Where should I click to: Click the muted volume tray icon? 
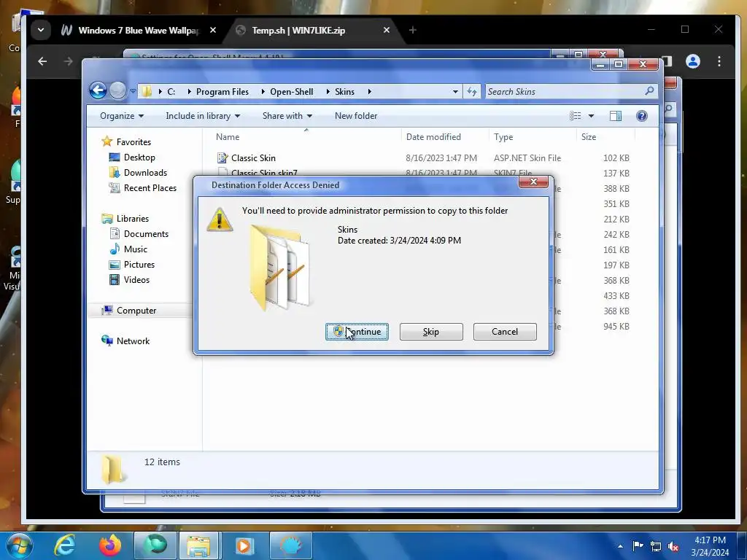click(x=673, y=546)
